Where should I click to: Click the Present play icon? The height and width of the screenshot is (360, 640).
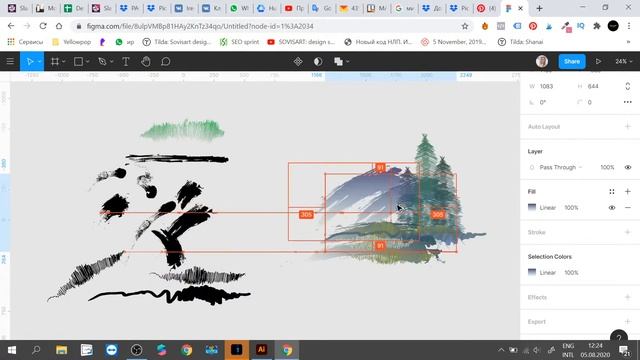pyautogui.click(x=598, y=62)
